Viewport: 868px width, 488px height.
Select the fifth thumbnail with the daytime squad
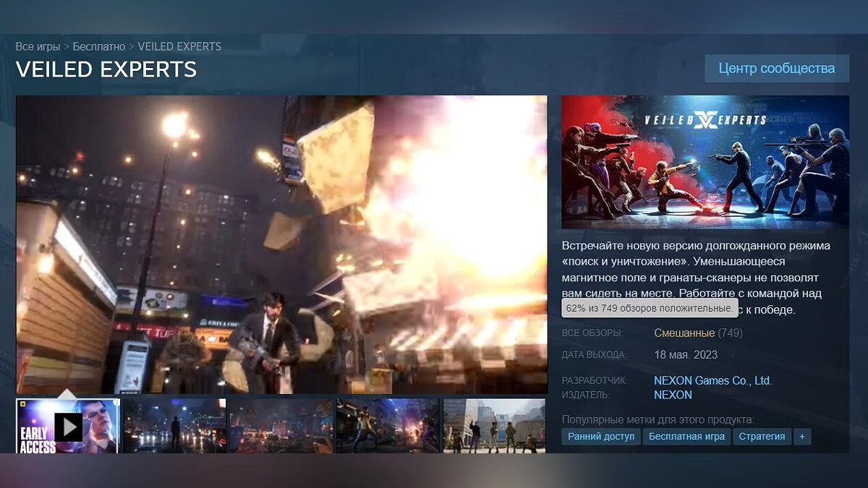point(494,427)
